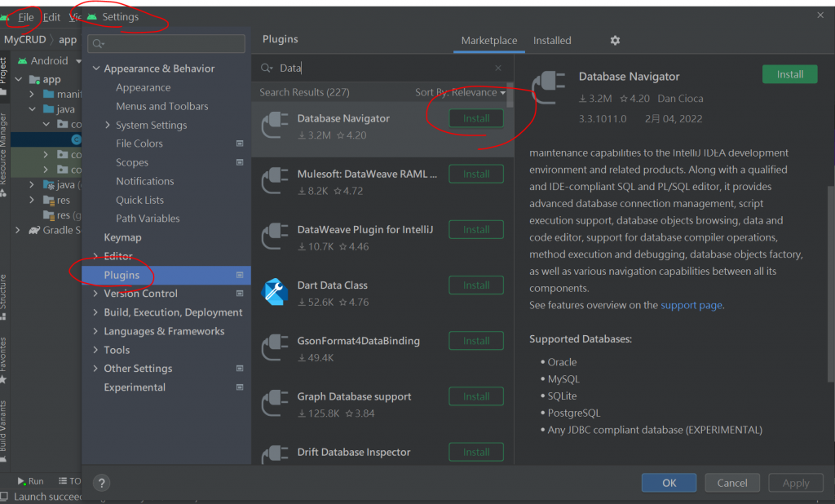Open the support page link
835x504 pixels.
coord(691,305)
